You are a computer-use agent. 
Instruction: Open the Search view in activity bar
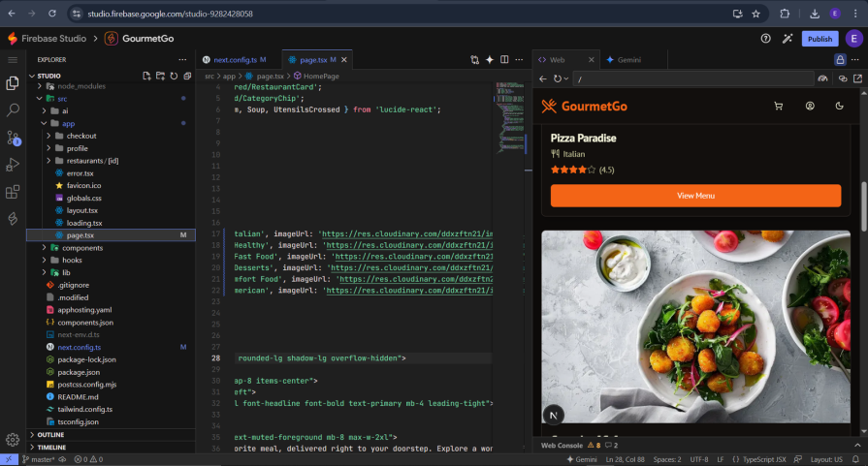pos(13,110)
